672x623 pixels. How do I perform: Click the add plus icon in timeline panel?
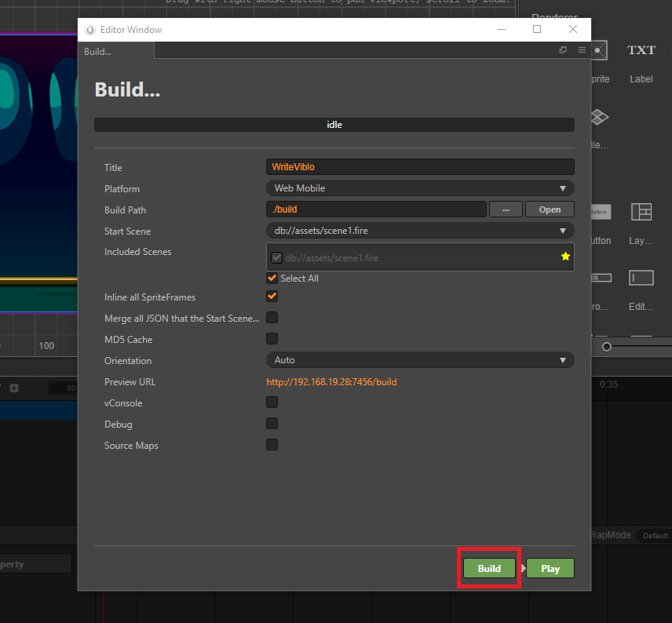click(14, 388)
